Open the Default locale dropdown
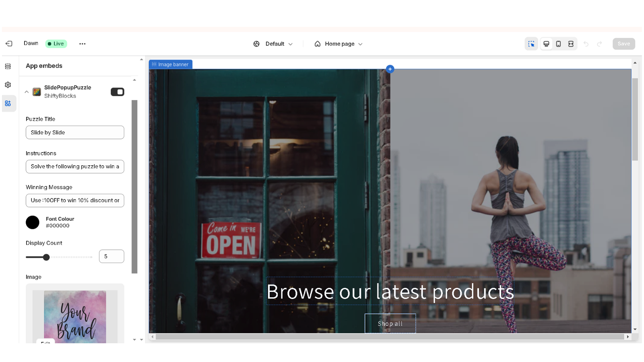The width and height of the screenshot is (644, 362). pos(274,44)
